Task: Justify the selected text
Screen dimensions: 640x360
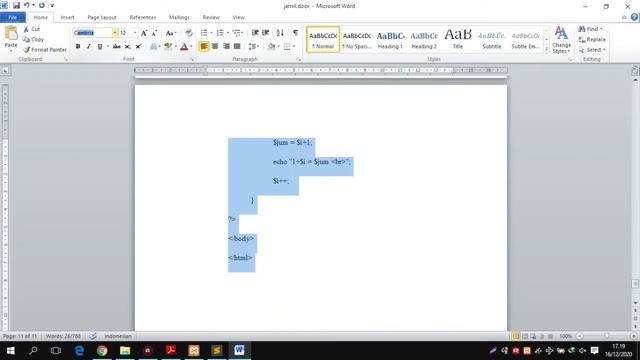Action: coord(237,47)
